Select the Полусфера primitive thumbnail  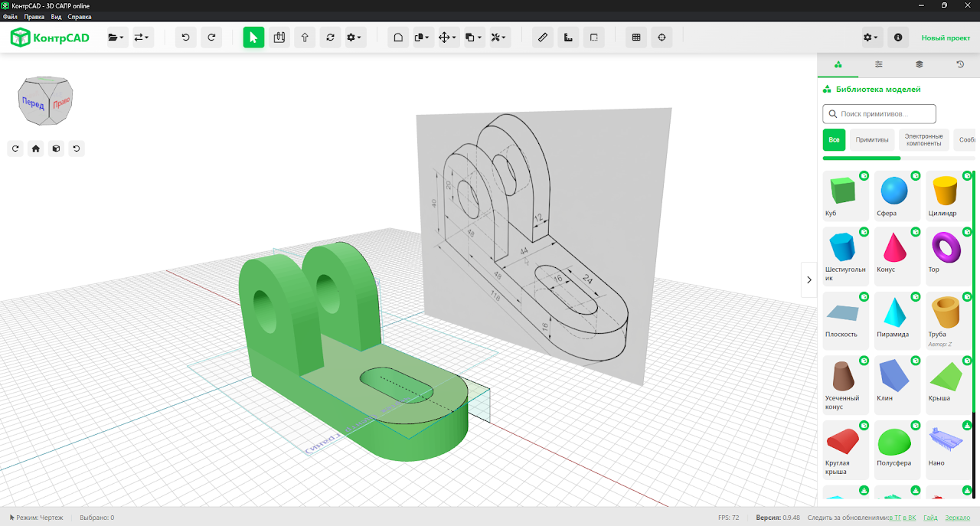point(897,449)
